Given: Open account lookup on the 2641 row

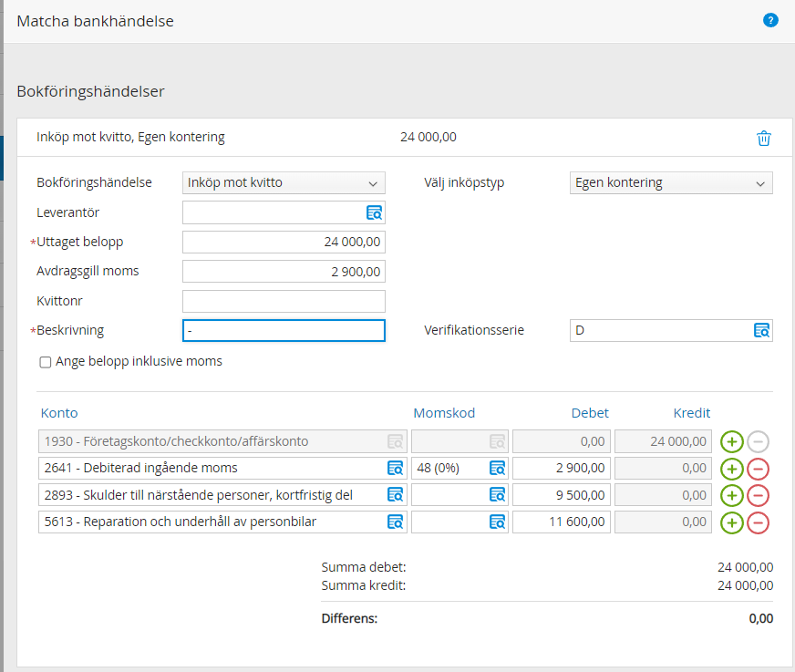Looking at the screenshot, I should [395, 468].
